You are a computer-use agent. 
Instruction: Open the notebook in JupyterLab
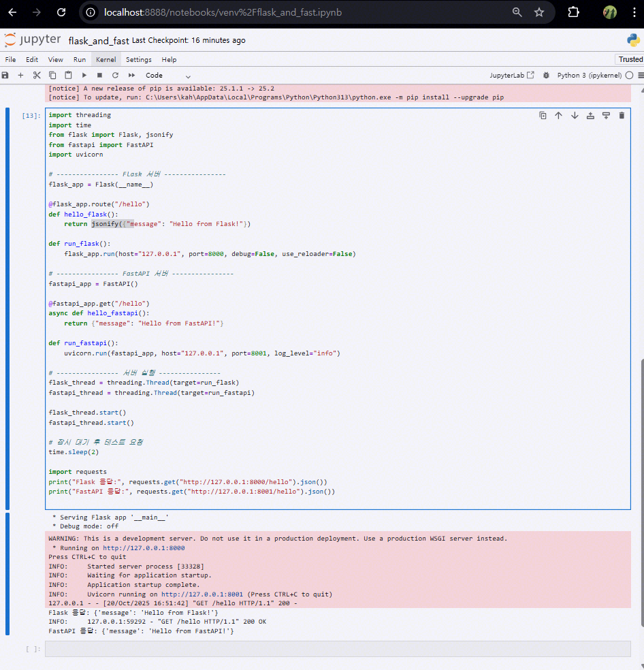pyautogui.click(x=511, y=75)
